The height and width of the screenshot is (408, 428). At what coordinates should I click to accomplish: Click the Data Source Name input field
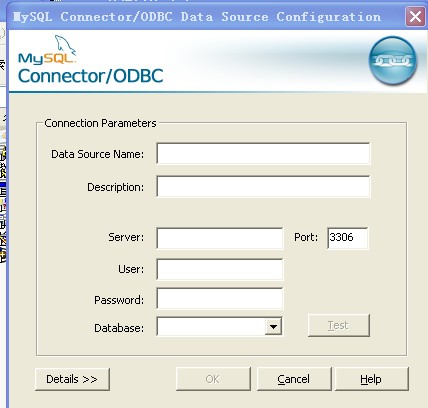coord(263,154)
